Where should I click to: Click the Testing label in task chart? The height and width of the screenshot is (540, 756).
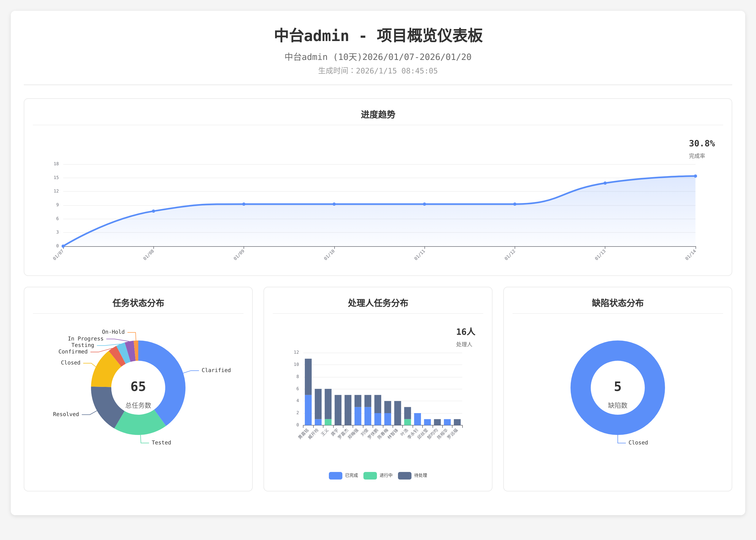[82, 345]
